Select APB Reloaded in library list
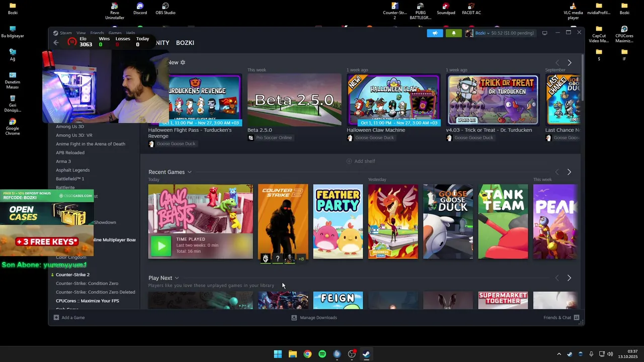The height and width of the screenshot is (362, 644). click(x=70, y=153)
